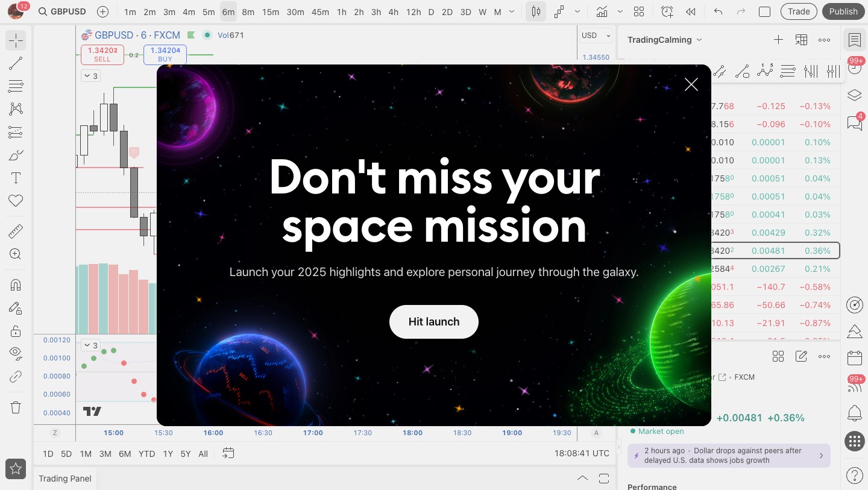Expand the TradingCalming watchlist dropdown
The image size is (868, 490).
point(665,40)
